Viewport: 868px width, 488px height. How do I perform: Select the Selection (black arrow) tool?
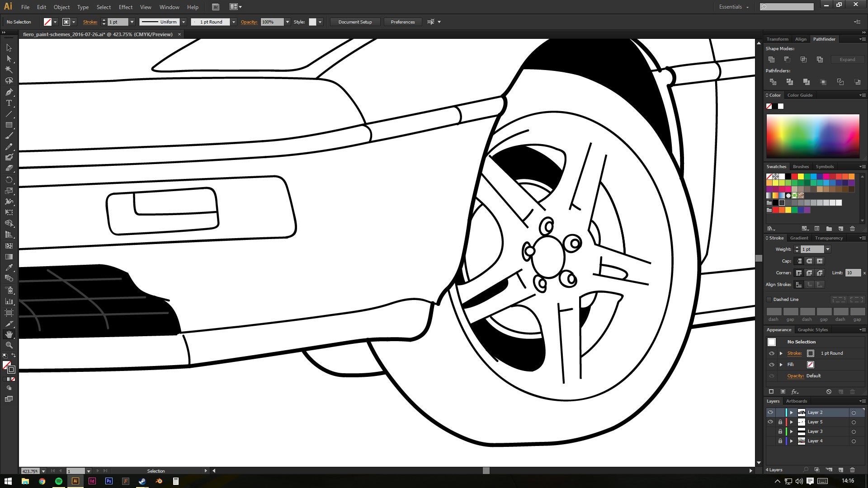pyautogui.click(x=9, y=47)
